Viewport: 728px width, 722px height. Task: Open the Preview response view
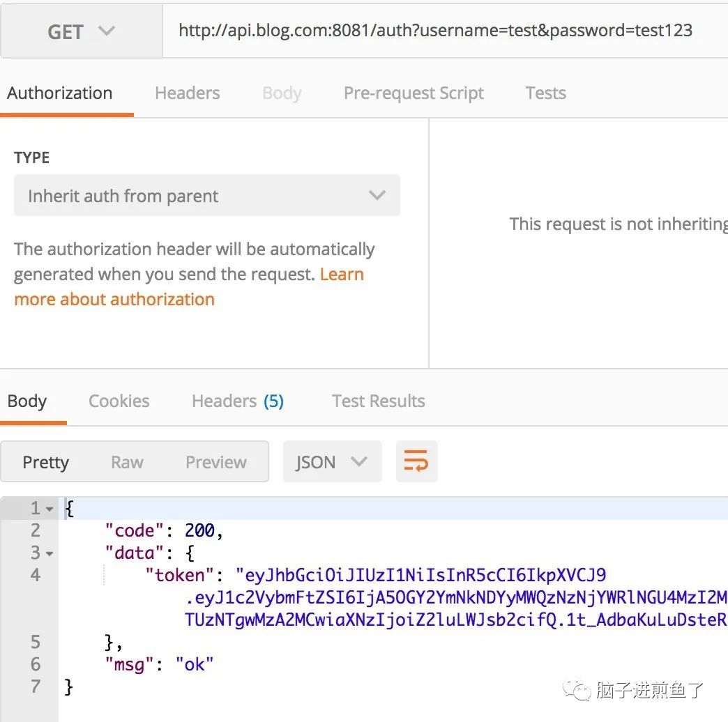(215, 461)
